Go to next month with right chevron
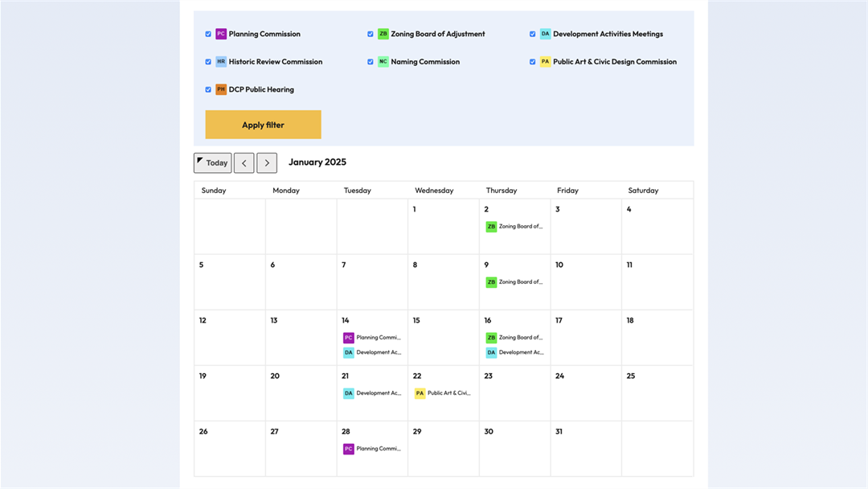The width and height of the screenshot is (868, 489). [267, 163]
